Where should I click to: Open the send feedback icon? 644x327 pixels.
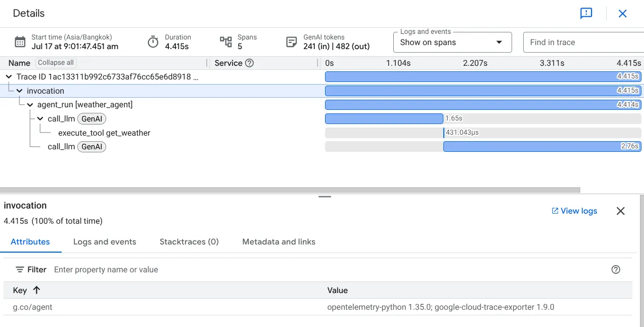pos(586,14)
